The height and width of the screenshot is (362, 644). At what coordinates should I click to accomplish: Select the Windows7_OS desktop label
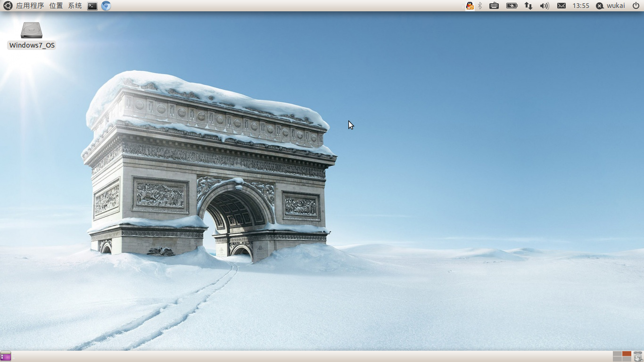pos(32,45)
